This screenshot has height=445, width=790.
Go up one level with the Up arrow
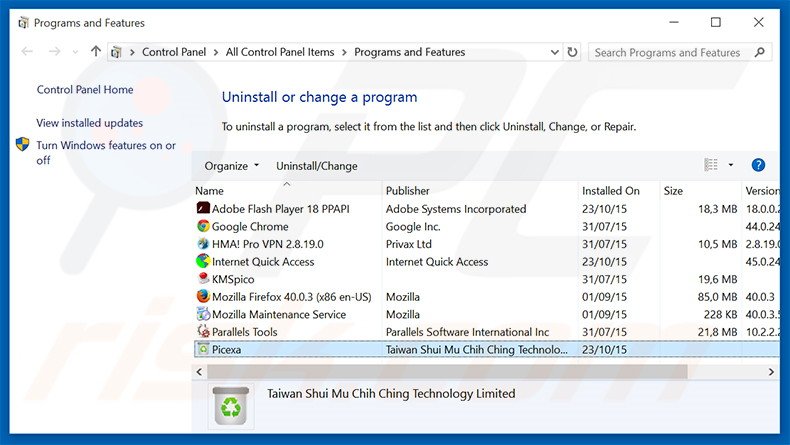coord(96,51)
